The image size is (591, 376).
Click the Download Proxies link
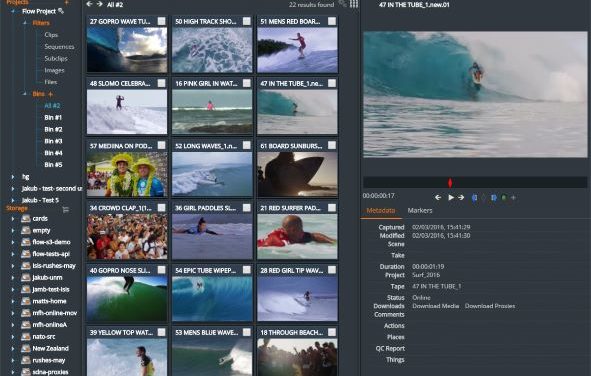click(x=490, y=306)
